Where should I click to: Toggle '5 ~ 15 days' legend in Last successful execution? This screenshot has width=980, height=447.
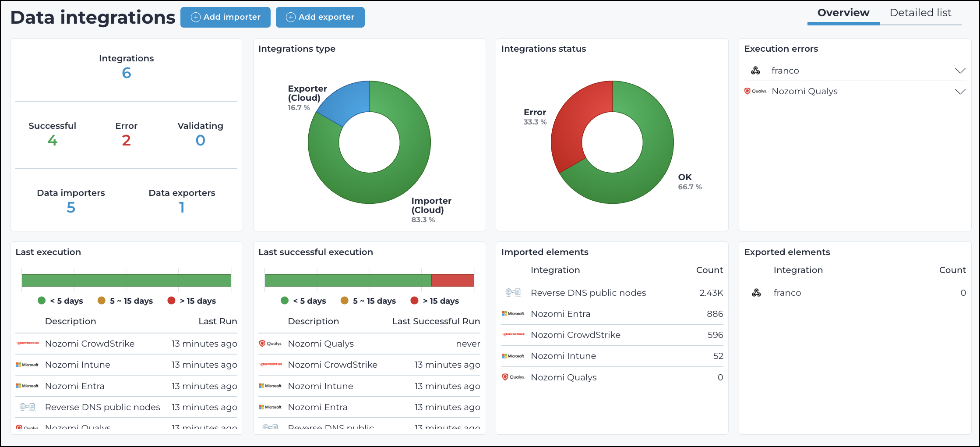point(368,301)
